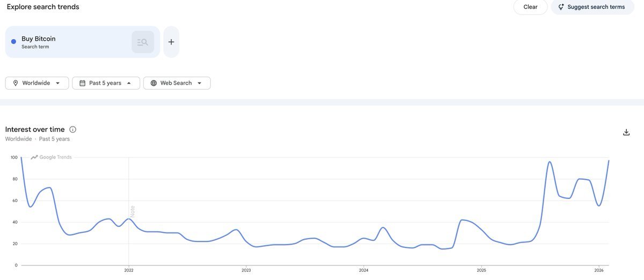Click the blue Buy Bitcoin color dot
The height and width of the screenshot is (280, 644).
(x=13, y=42)
